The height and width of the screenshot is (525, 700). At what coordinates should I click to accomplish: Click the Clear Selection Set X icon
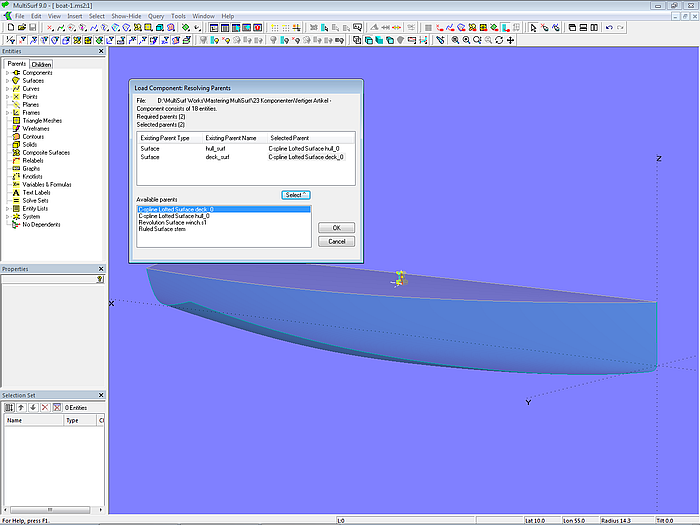point(43,408)
